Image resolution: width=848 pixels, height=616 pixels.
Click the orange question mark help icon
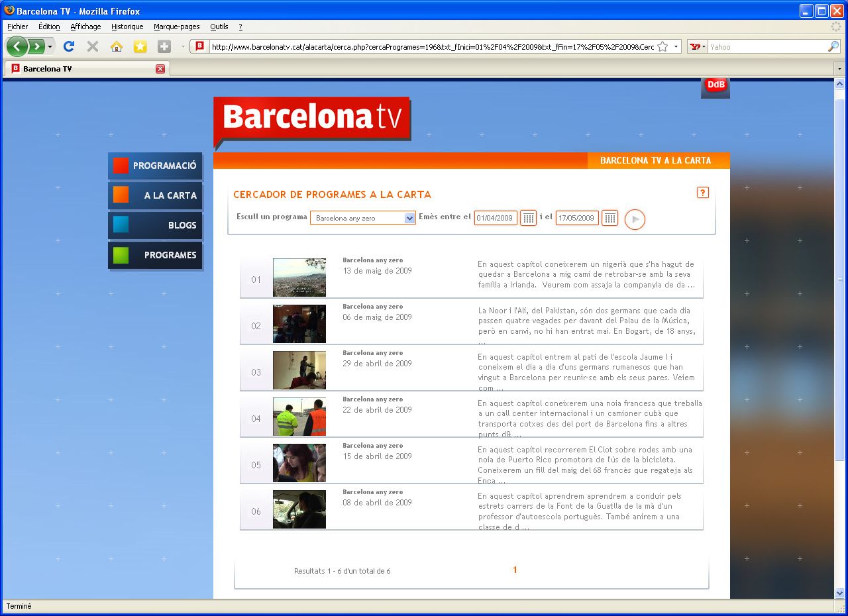click(x=703, y=192)
